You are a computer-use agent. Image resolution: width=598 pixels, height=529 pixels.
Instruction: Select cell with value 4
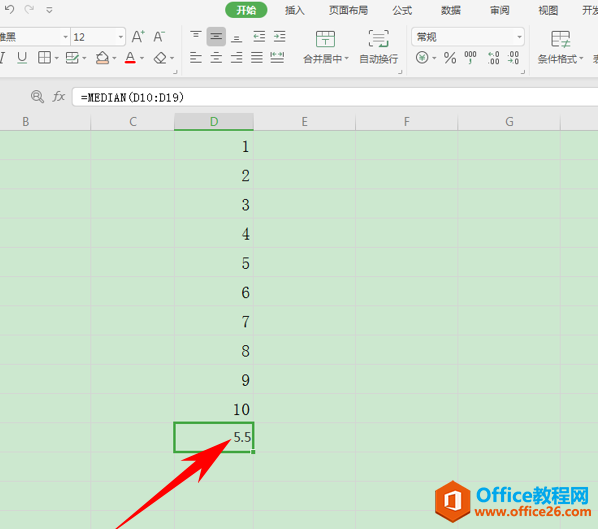point(214,233)
